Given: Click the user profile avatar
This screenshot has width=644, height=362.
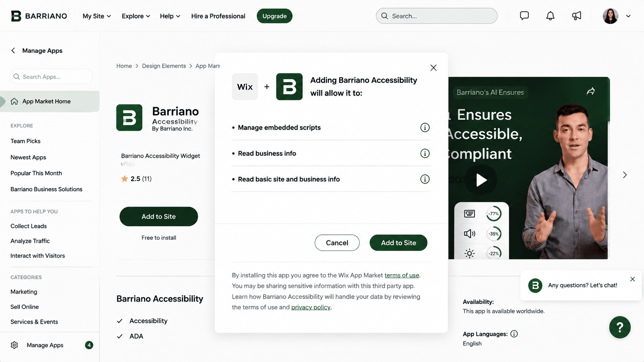Looking at the screenshot, I should (610, 16).
